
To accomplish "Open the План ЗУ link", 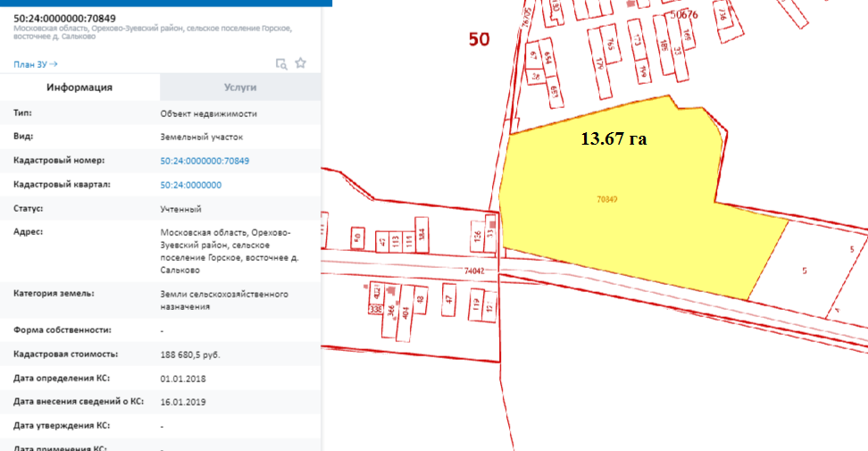I will click(x=36, y=64).
